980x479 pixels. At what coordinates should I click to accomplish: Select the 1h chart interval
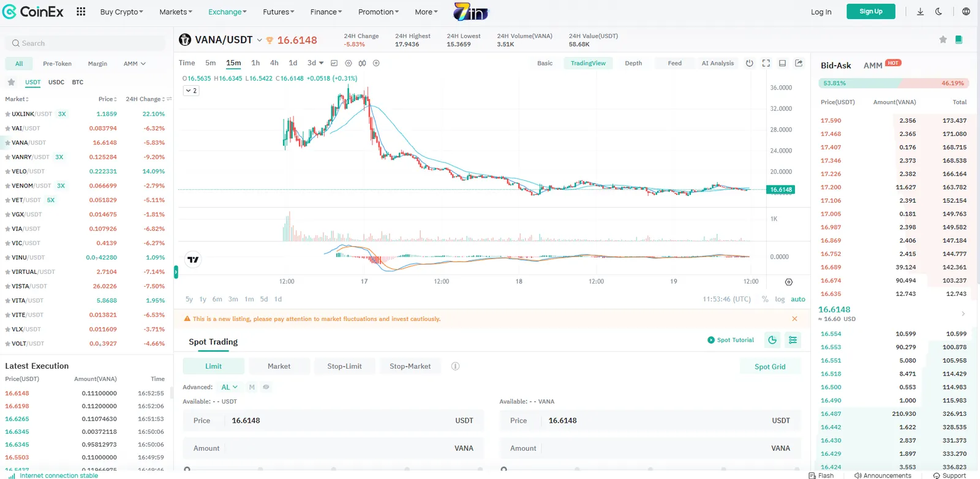point(255,63)
